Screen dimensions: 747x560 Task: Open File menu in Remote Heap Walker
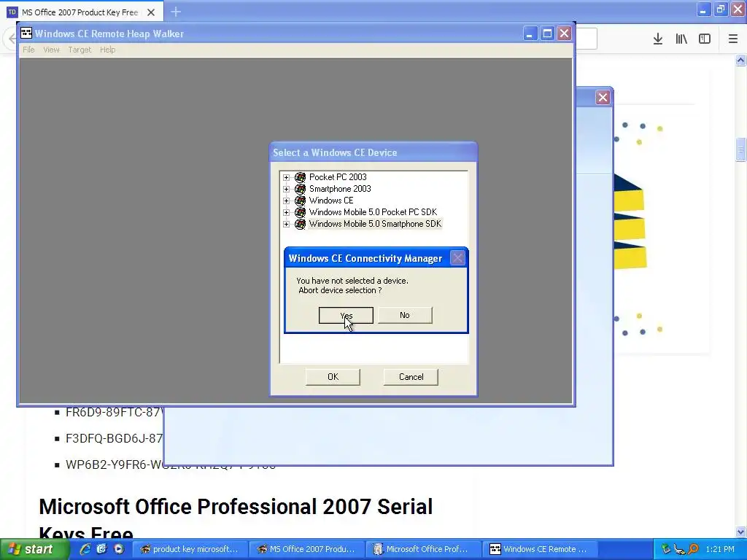tap(28, 50)
